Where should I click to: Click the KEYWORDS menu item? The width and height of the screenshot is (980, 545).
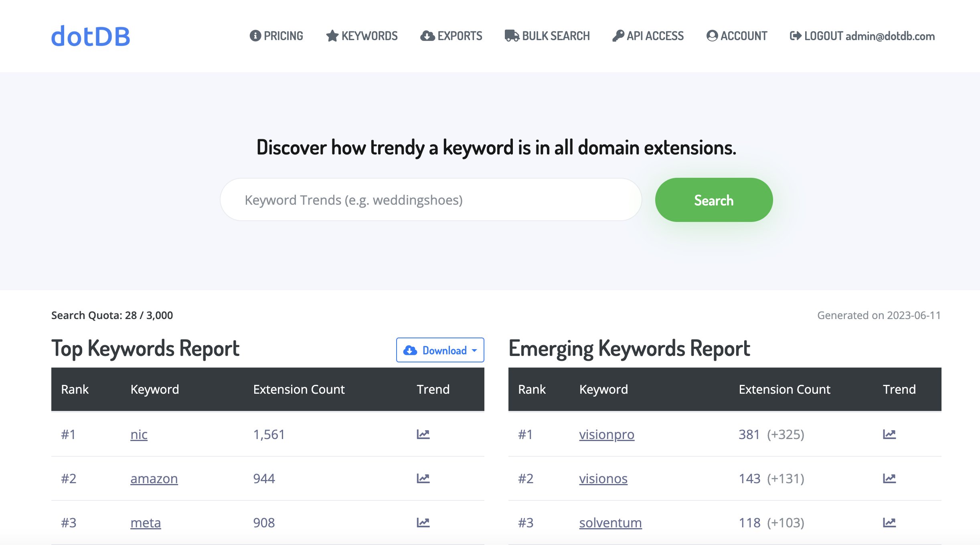(x=362, y=36)
